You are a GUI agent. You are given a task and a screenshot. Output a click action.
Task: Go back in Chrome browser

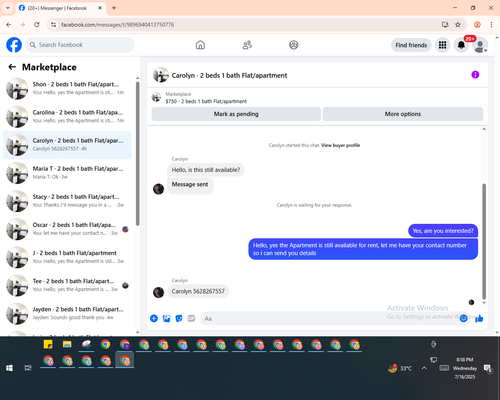9,25
